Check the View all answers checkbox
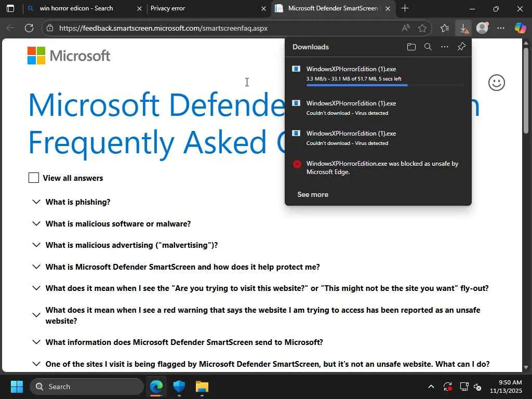 (x=34, y=178)
